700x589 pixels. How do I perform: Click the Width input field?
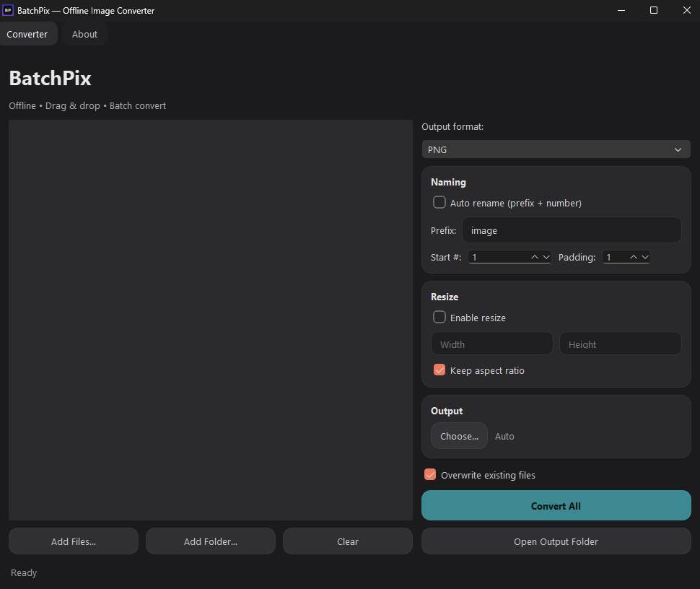click(492, 344)
